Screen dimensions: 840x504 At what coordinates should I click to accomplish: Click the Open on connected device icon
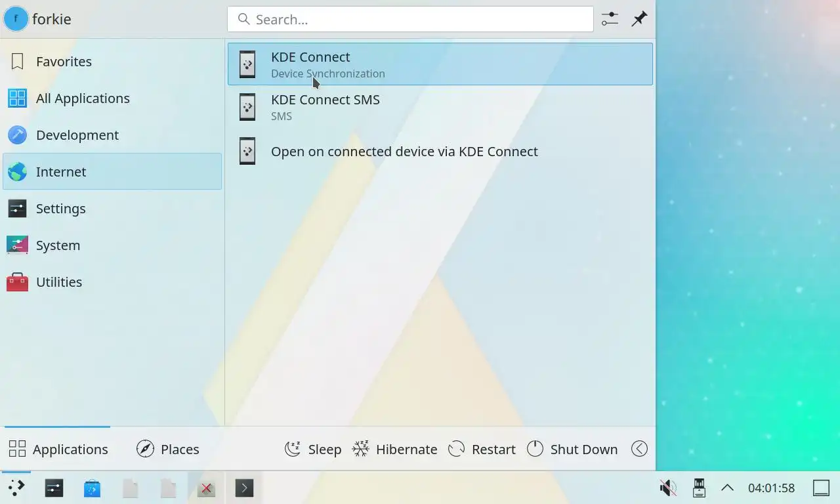pyautogui.click(x=247, y=151)
